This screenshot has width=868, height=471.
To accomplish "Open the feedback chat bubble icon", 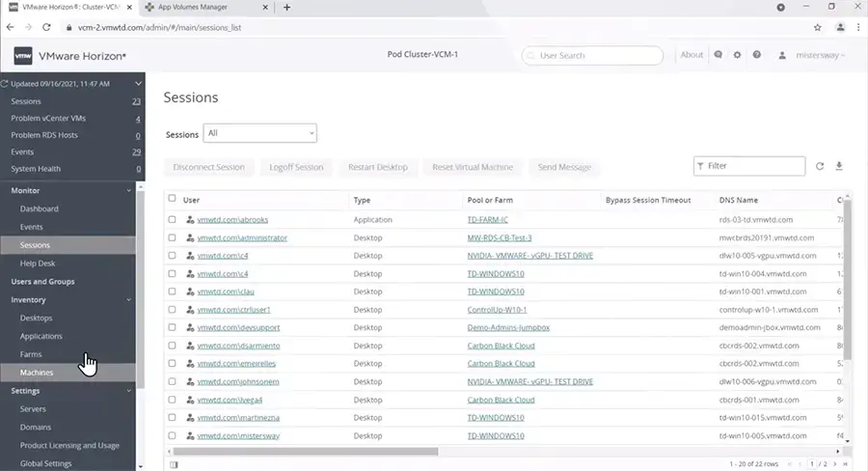I will pyautogui.click(x=718, y=55).
